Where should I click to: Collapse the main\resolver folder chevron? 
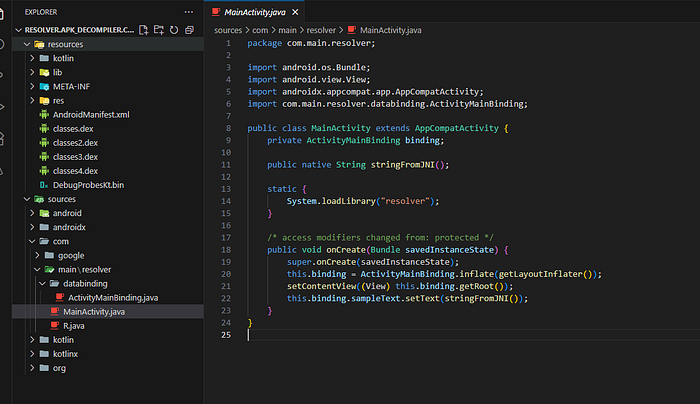coord(38,269)
